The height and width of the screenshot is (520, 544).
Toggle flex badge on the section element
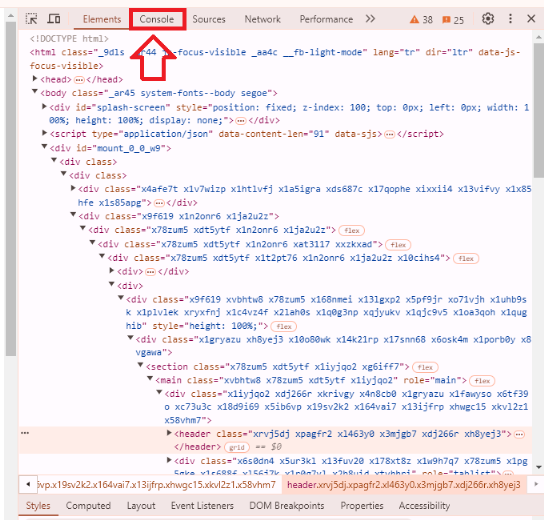point(425,367)
